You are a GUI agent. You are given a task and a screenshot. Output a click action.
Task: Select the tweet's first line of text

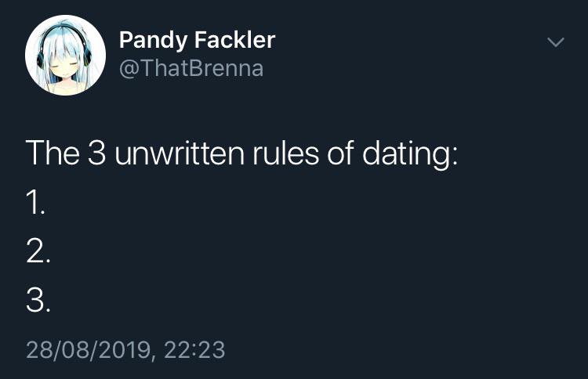coord(242,153)
